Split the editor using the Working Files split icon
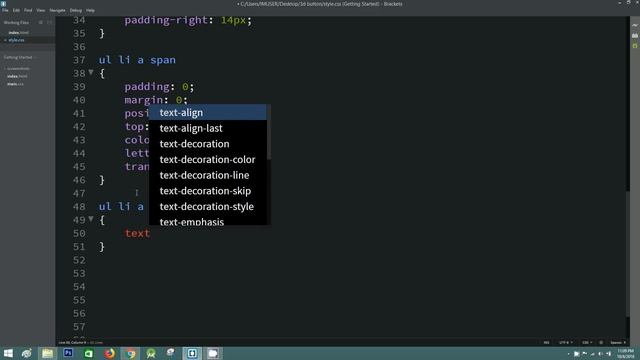Screen dimensions: 640x360 coord(50,22)
